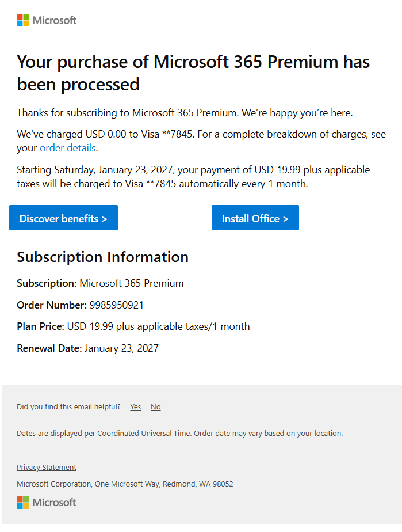Screen dimensions: 402x532
Task: Click the Subscription Information heading
Action: [x=102, y=257]
